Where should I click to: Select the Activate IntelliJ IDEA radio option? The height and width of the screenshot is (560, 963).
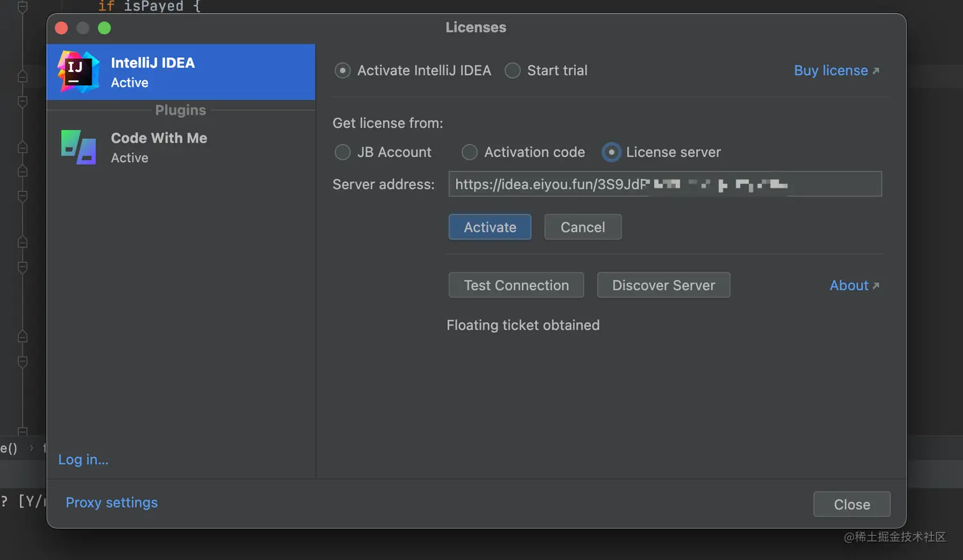tap(343, 71)
